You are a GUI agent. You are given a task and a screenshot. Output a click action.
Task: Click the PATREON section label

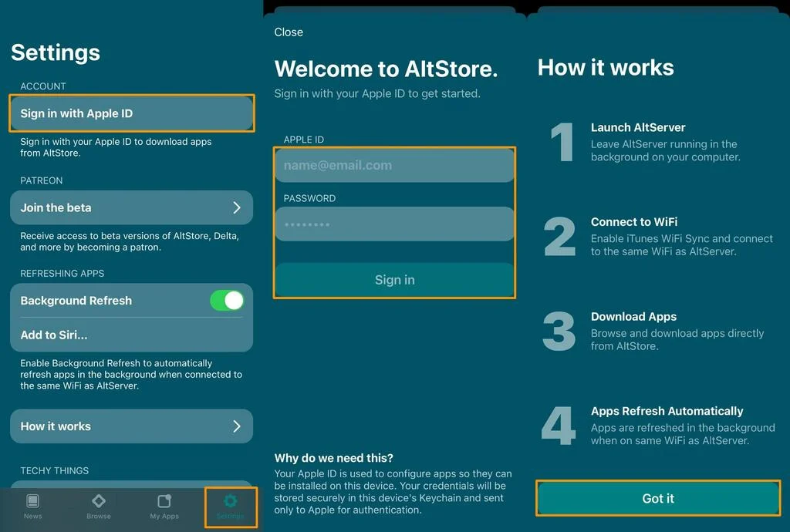pyautogui.click(x=42, y=180)
